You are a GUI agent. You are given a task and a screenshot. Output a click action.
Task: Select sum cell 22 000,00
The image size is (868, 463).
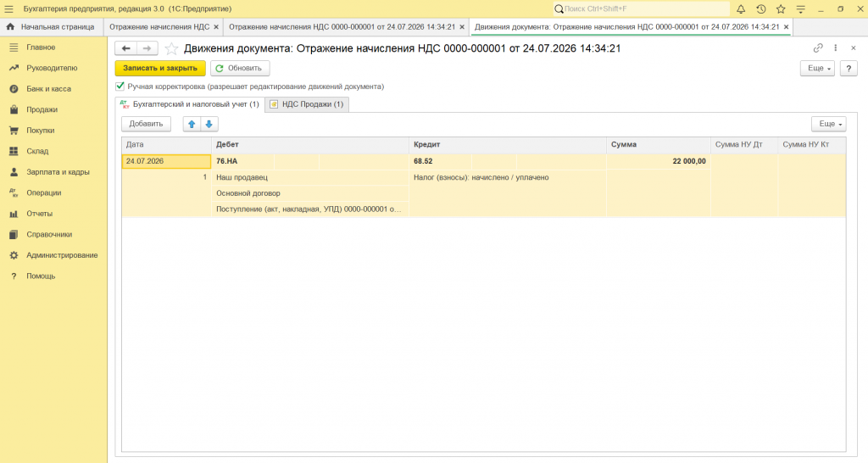click(x=659, y=161)
